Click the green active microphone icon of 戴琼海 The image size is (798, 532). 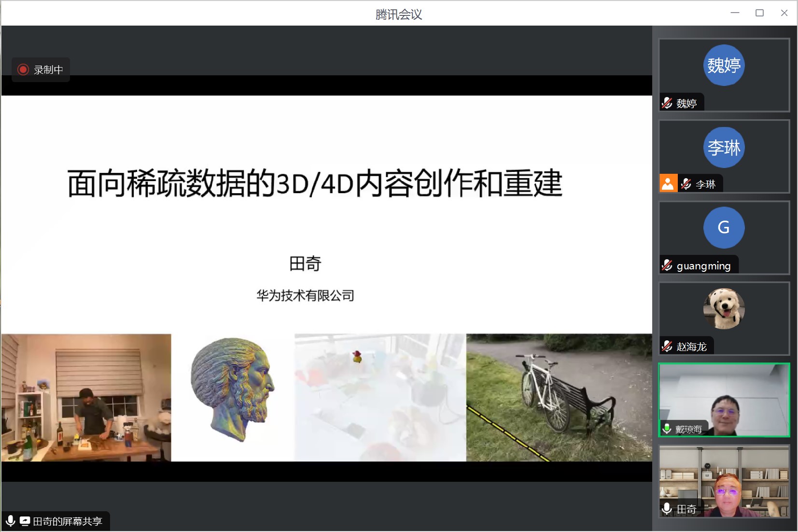667,429
